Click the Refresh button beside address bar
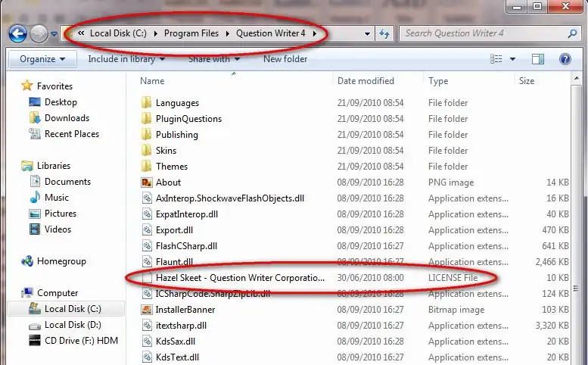 coord(384,33)
